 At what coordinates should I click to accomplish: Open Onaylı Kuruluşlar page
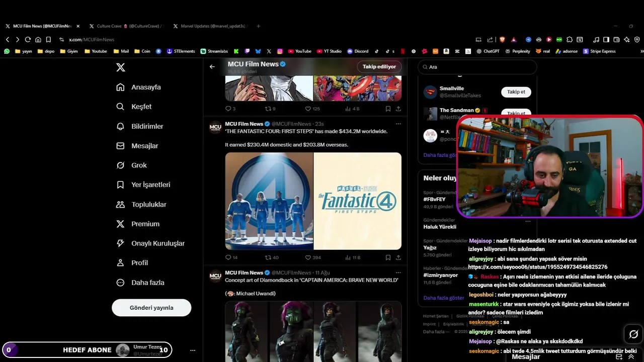click(150, 243)
